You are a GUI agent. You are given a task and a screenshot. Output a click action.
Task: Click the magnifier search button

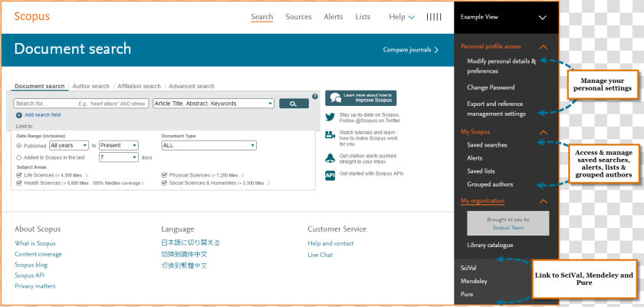point(294,104)
